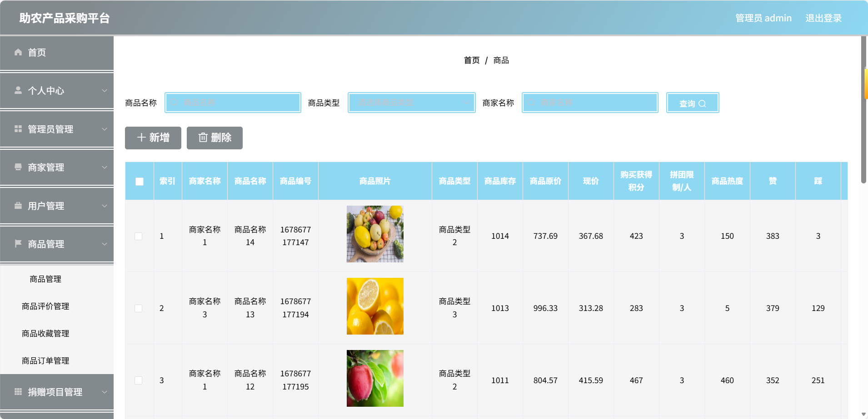868x419 pixels.
Task: Click the briefcase icon beside 用户管理
Action: [18, 206]
